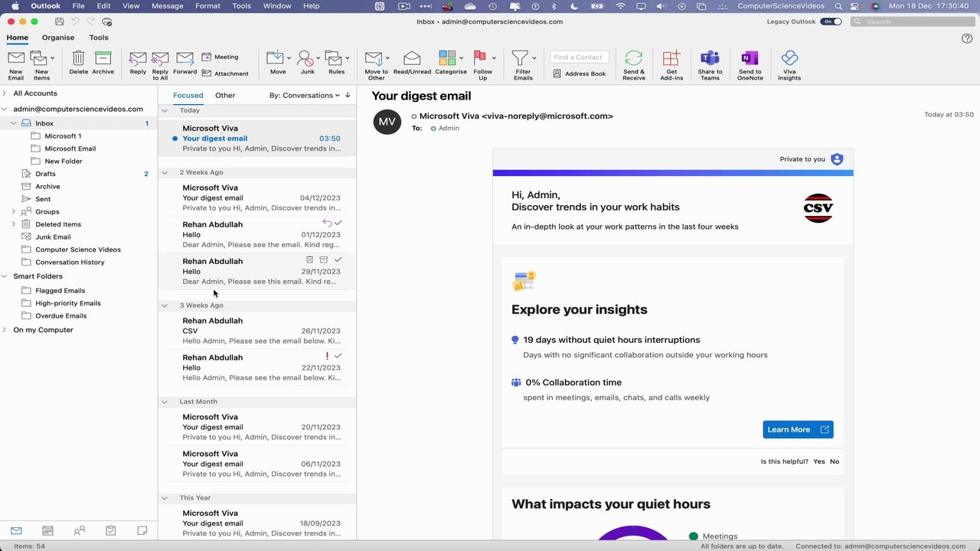Toggle the sort order arrow in message list
Viewport: 980px width, 551px height.
(x=348, y=96)
